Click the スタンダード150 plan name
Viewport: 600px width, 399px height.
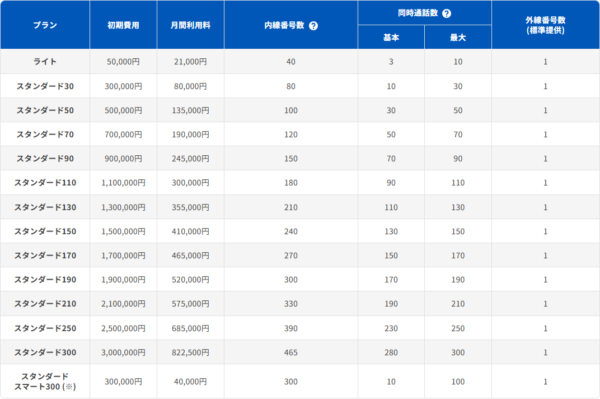45,231
